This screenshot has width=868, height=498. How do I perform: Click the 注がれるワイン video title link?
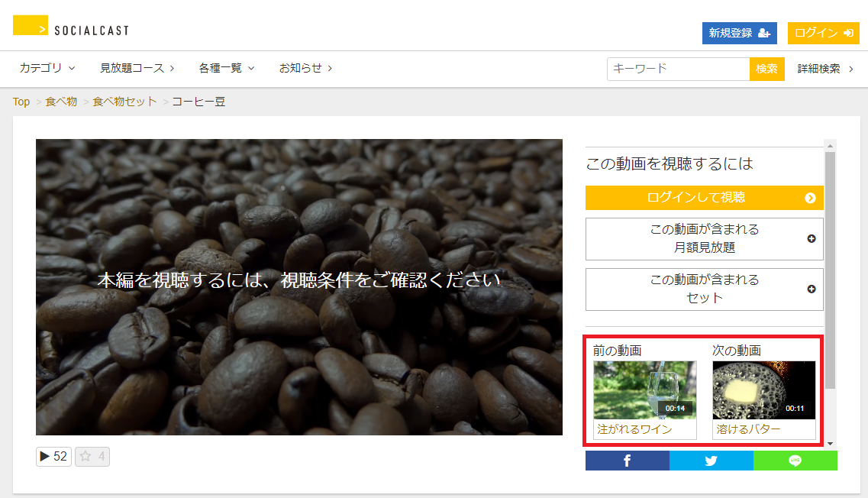tap(634, 429)
